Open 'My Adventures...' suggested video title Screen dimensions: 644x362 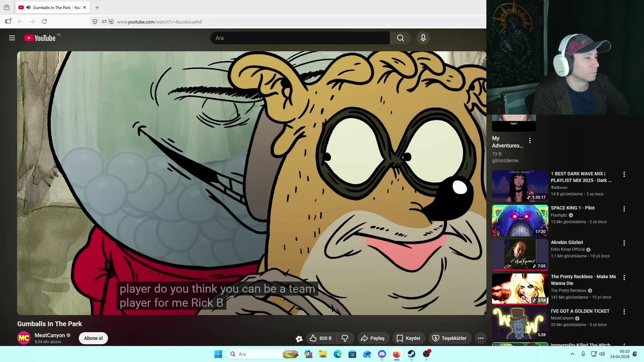pos(507,142)
